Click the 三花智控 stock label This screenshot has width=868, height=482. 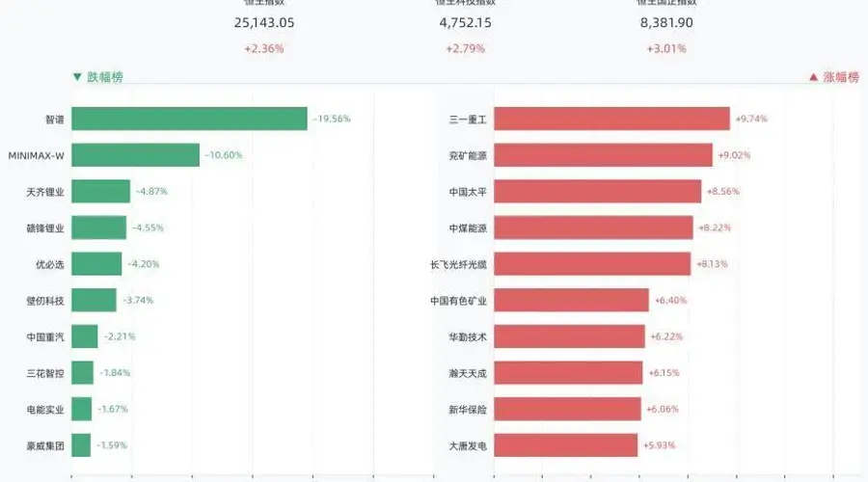(45, 373)
